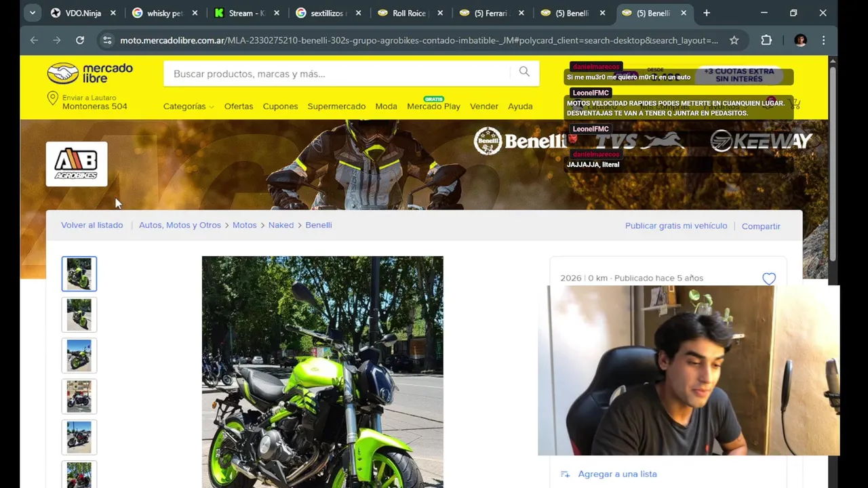Open the Ayuda menu item
This screenshot has width=868, height=488.
point(520,106)
